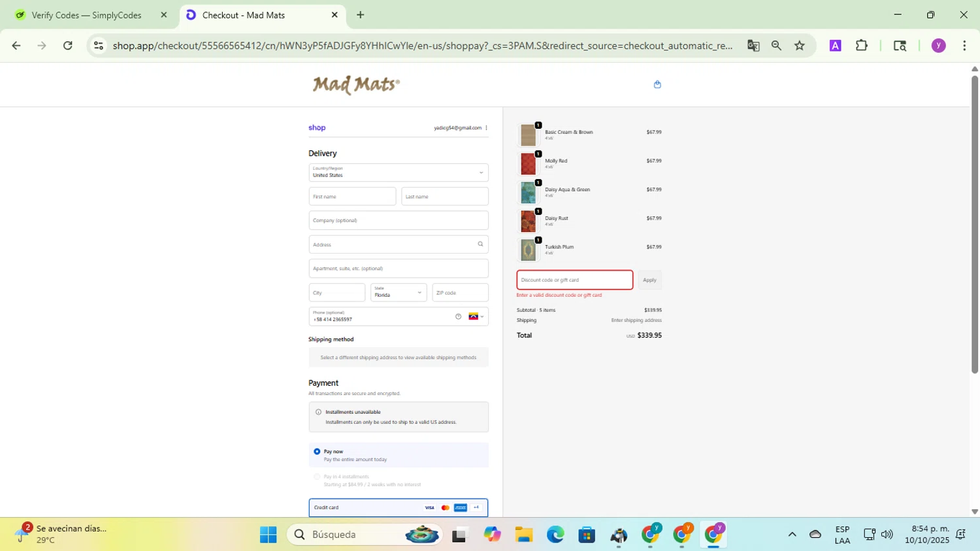Image resolution: width=980 pixels, height=551 pixels.
Task: Click the taskbar weather widget
Action: [62, 535]
